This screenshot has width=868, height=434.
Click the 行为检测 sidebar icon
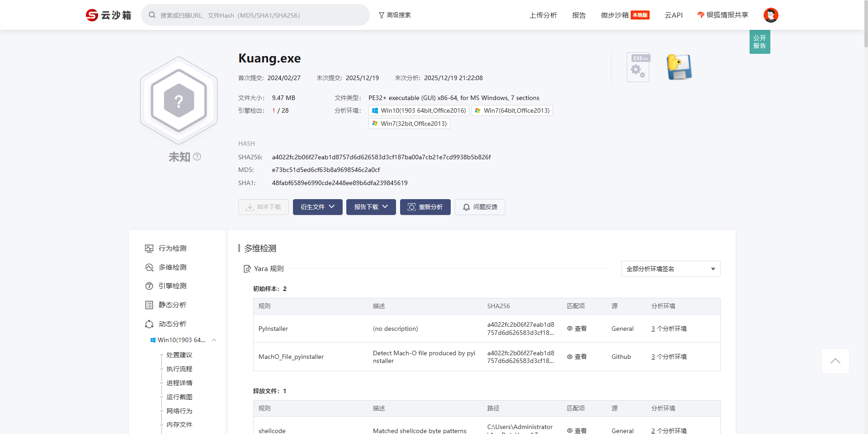pyautogui.click(x=149, y=248)
